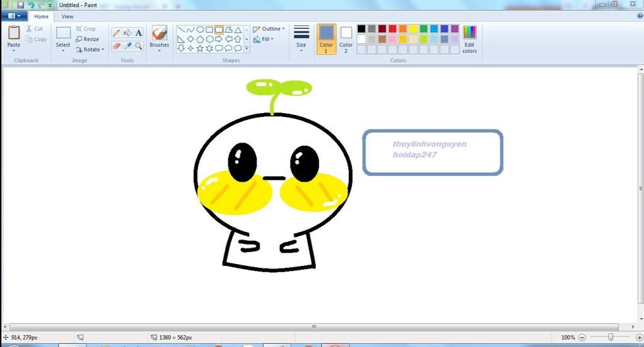Viewport: 644px width, 347px height.
Task: Choose the Oval shape
Action: point(200,30)
